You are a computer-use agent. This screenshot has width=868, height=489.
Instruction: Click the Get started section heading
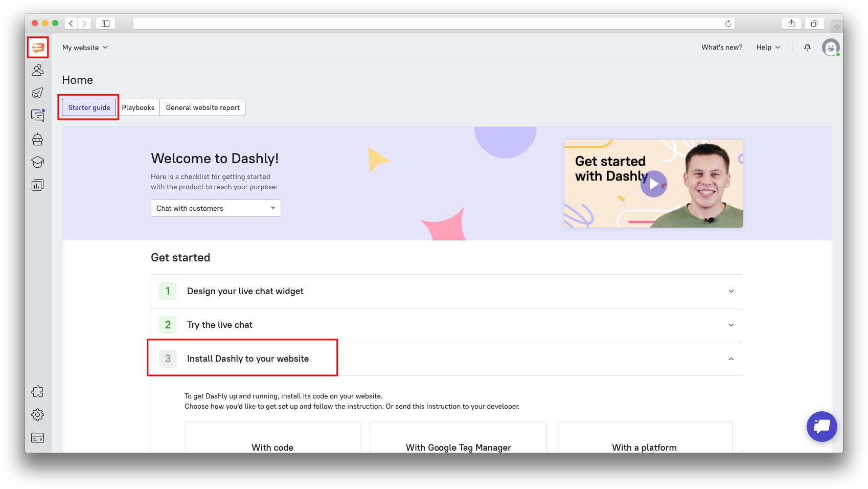point(180,258)
